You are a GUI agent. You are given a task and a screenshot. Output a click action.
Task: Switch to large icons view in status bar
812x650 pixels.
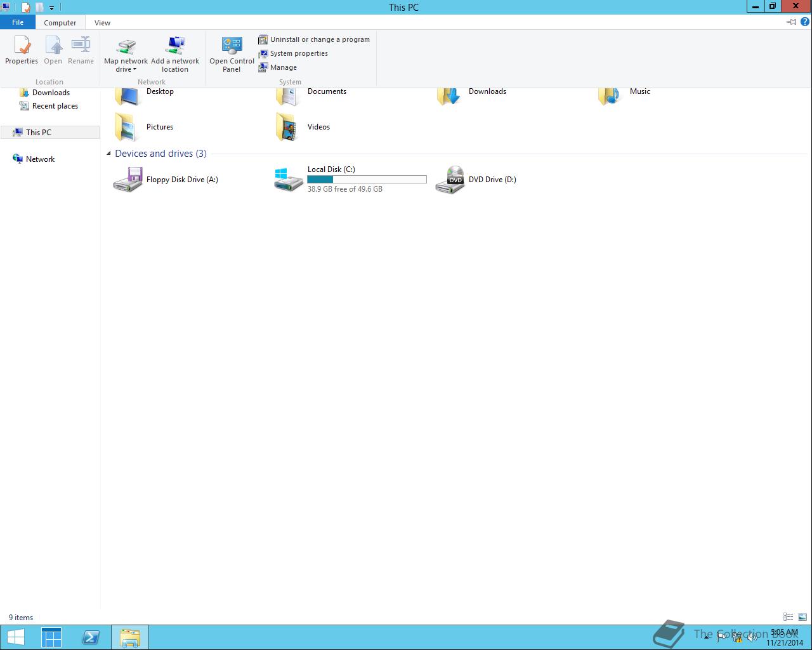tap(802, 617)
